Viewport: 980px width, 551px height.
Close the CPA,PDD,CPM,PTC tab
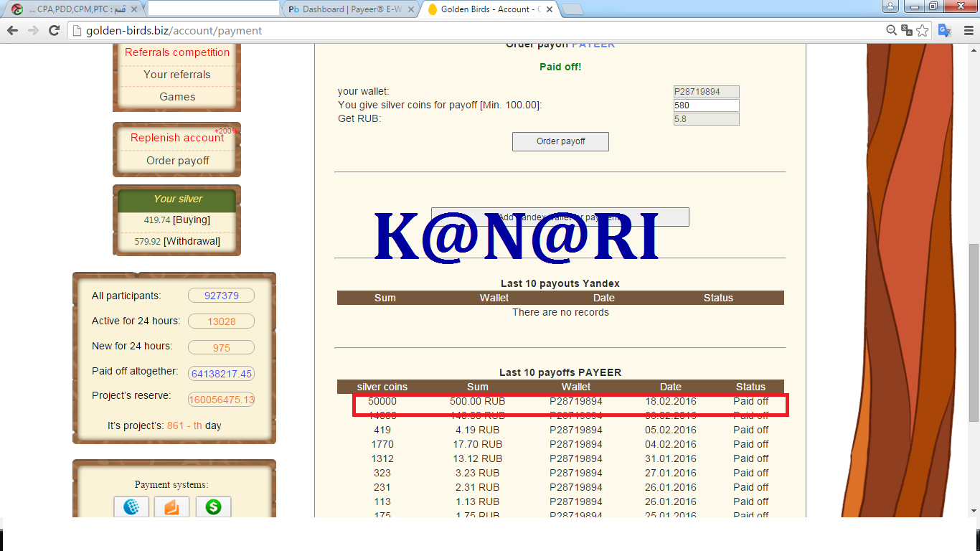click(x=134, y=9)
